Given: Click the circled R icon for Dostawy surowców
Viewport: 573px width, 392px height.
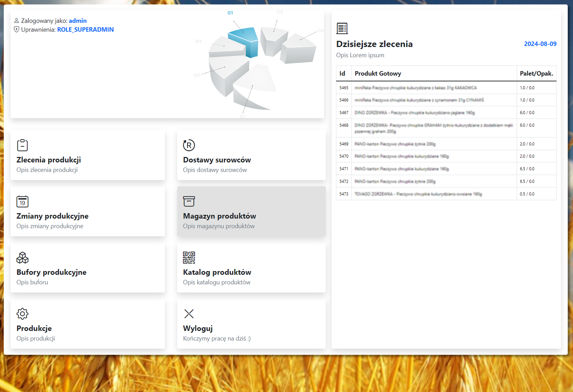Looking at the screenshot, I should coord(189,145).
